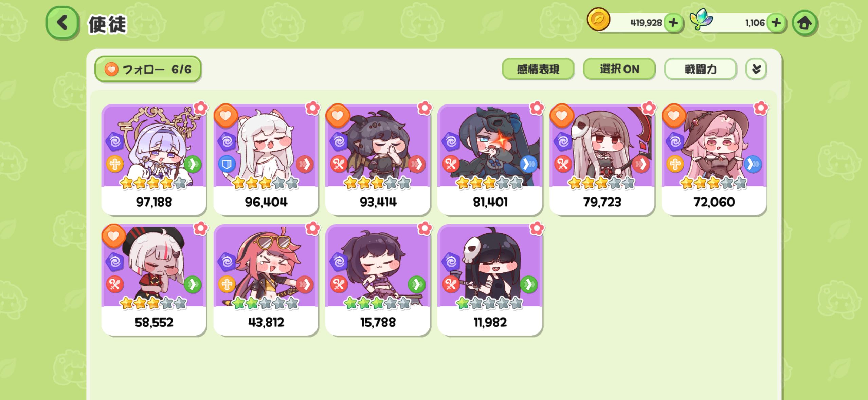Open the フォロー 6/6 filter tab
Screen dimensions: 868x400
148,69
